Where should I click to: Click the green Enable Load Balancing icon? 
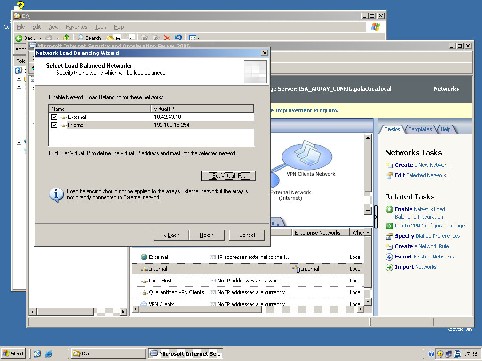point(389,209)
